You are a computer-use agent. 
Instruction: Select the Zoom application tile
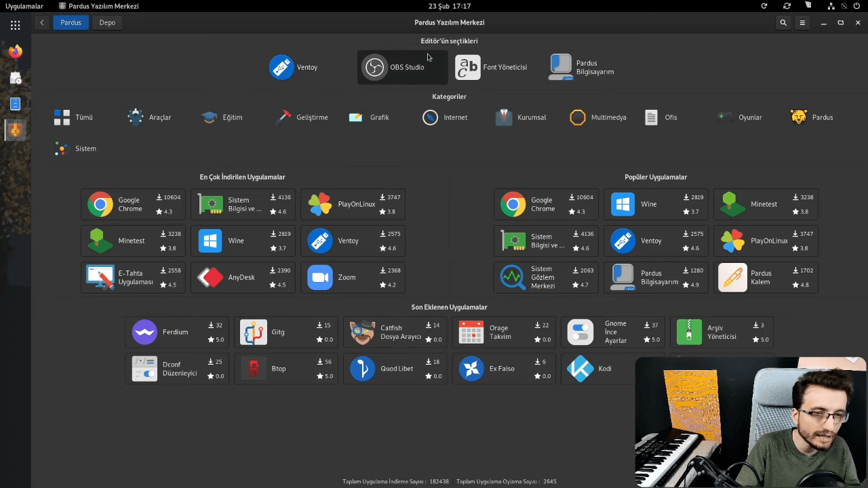pyautogui.click(x=353, y=277)
